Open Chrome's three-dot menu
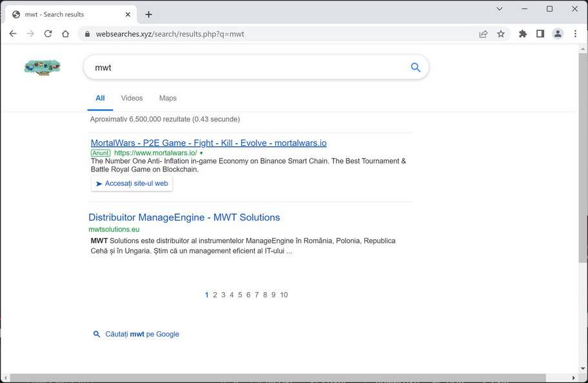 [x=575, y=34]
